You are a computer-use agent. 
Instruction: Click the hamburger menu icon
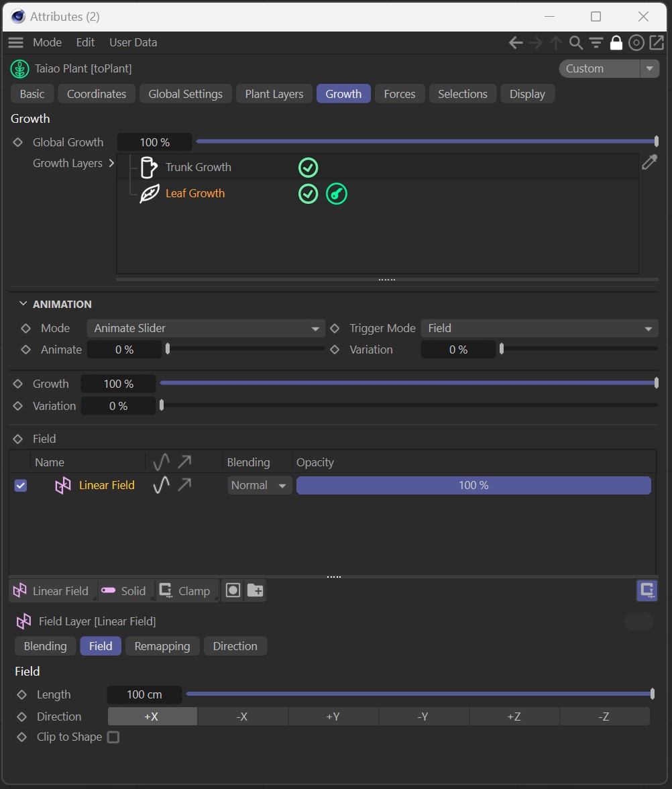[x=15, y=43]
